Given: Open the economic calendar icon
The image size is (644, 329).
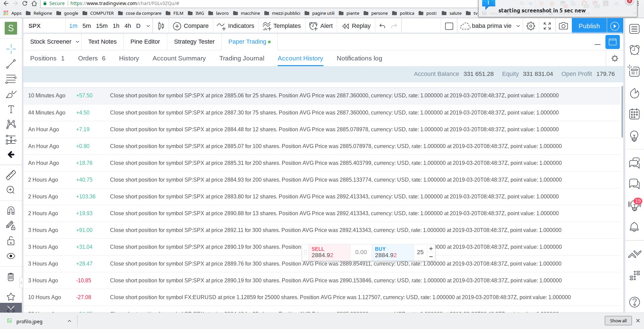Looking at the screenshot, I should [634, 114].
